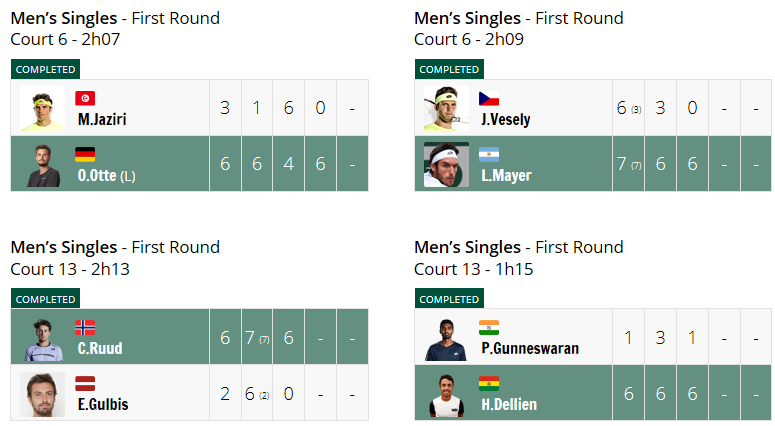The height and width of the screenshot is (426, 775).
Task: Click the COMPLETED badge on the Ruud vs Gulbis match
Action: point(45,298)
